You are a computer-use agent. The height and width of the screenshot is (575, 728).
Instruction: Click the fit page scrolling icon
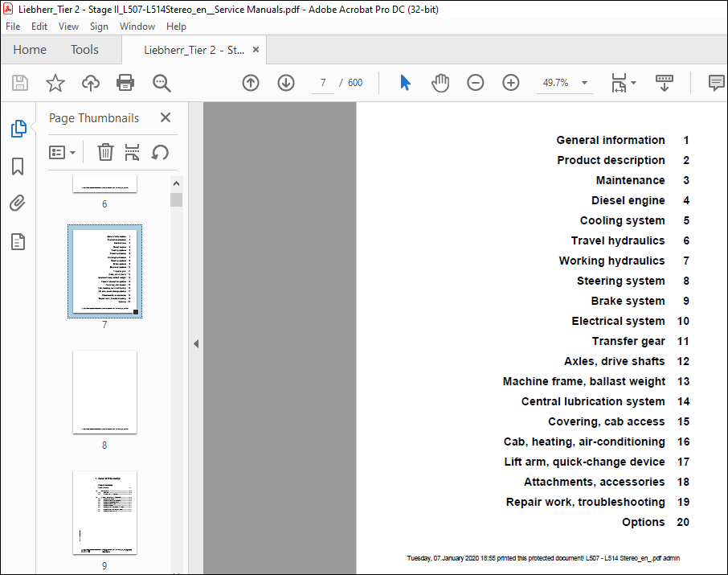(619, 83)
